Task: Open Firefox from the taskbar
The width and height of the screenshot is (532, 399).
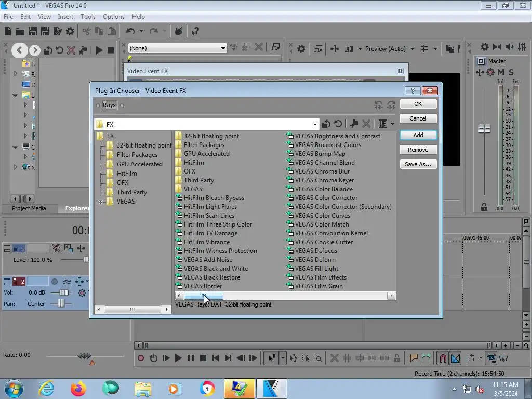Action: coord(78,389)
